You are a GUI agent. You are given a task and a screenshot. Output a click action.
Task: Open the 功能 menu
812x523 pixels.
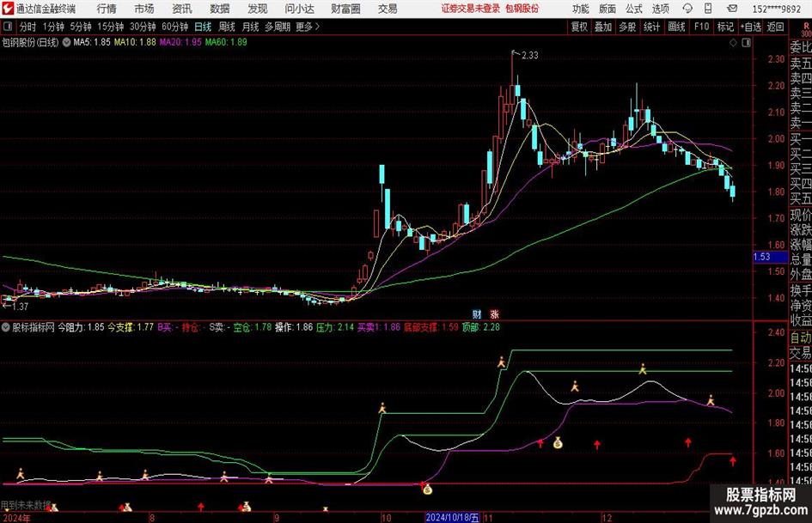(x=581, y=9)
